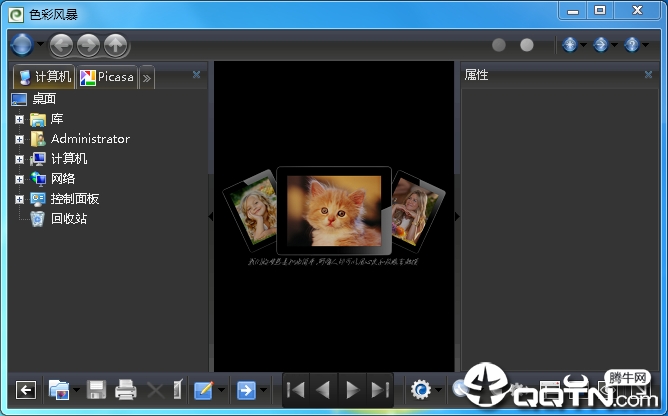Click the back navigation arrow button
Screen dimensions: 668x416
click(61, 45)
